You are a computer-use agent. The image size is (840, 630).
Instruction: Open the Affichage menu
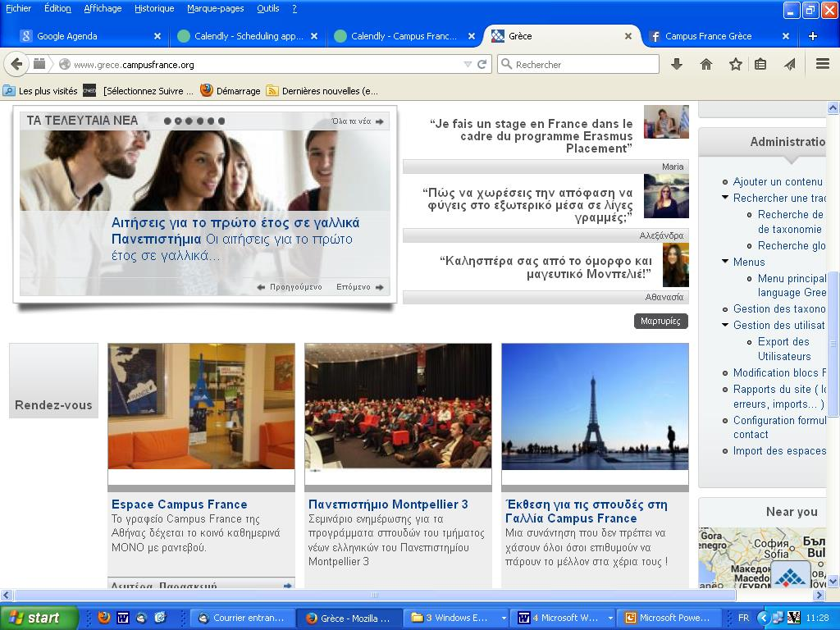103,8
